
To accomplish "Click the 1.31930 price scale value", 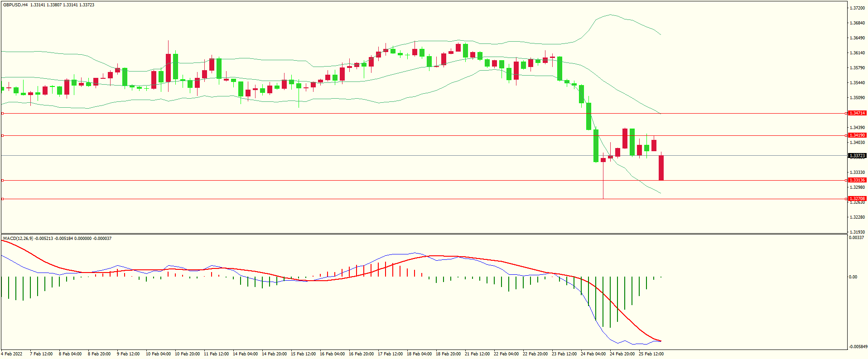I will [857, 232].
